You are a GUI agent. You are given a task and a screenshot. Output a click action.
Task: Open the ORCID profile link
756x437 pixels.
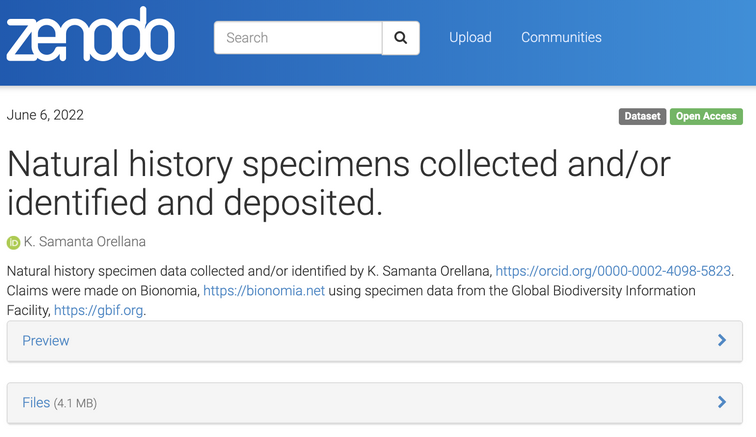(x=614, y=271)
